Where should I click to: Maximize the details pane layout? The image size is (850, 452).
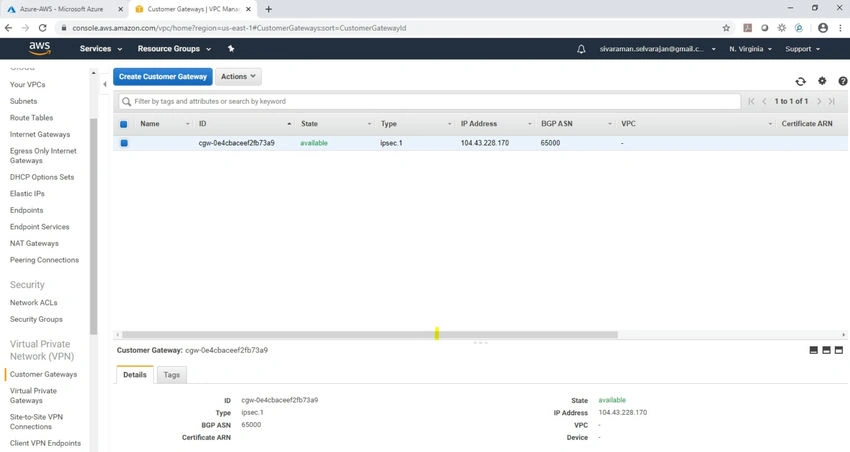[x=839, y=350]
